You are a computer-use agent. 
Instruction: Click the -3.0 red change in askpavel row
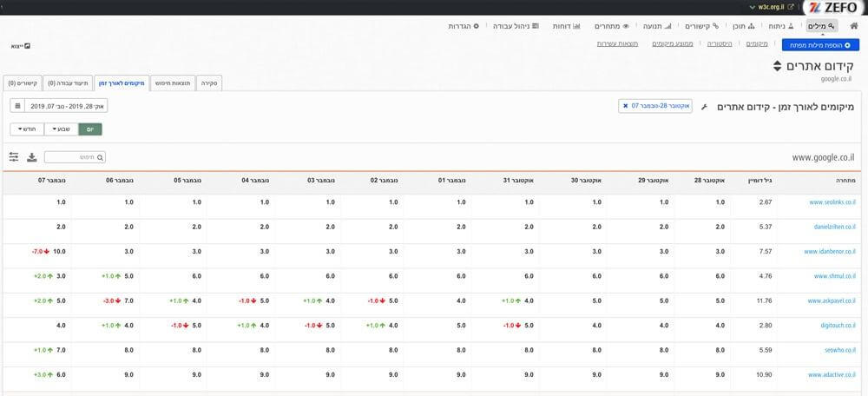[x=112, y=301]
